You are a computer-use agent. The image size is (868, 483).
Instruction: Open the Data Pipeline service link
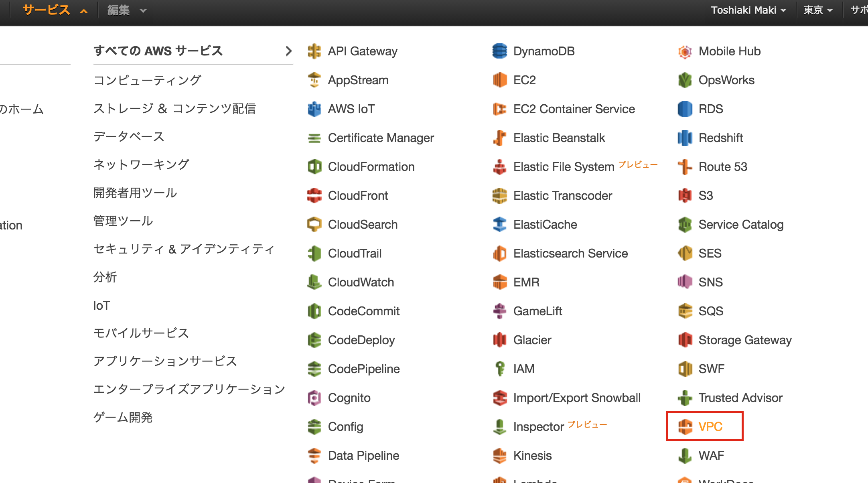click(363, 456)
